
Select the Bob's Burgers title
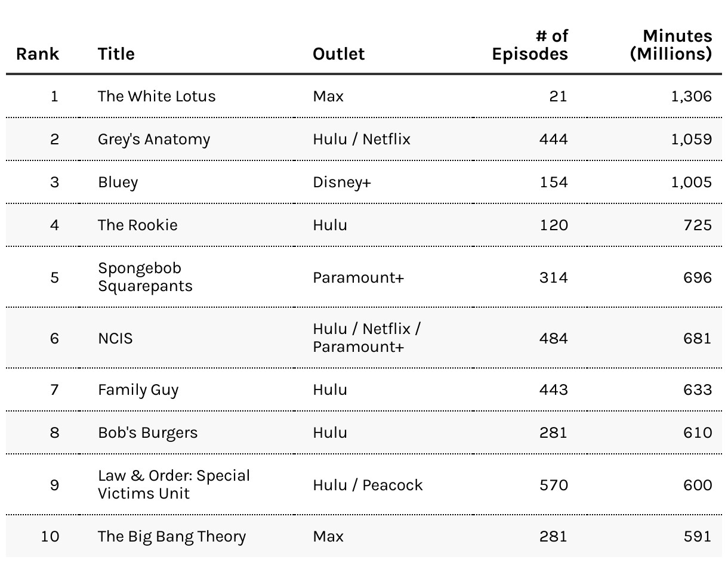[x=148, y=432]
